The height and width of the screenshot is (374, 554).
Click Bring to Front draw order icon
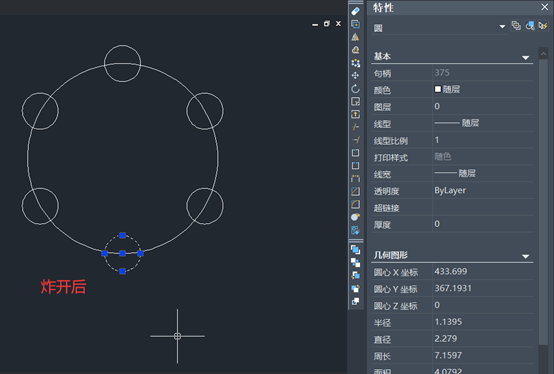tap(355, 249)
